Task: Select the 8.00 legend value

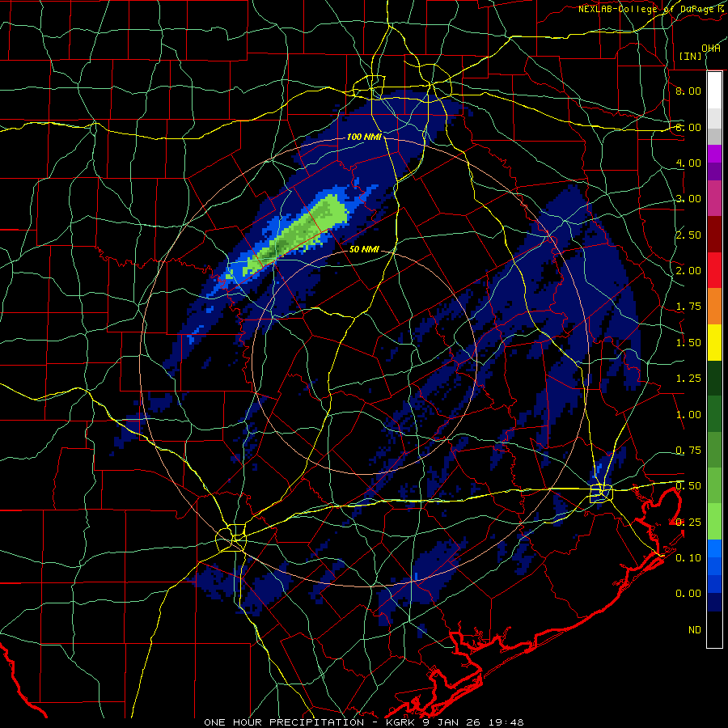Action: tap(688, 91)
